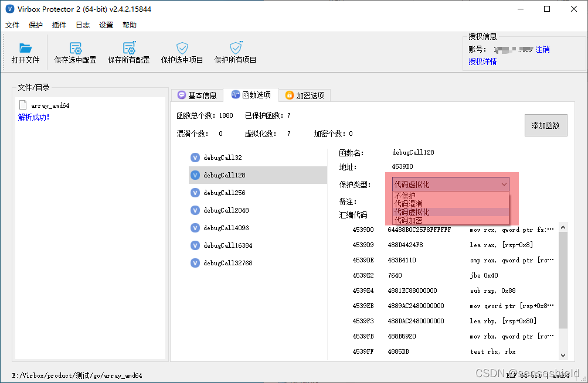Close the Virbox Protector window
This screenshot has height=383, width=588.
pos(574,9)
